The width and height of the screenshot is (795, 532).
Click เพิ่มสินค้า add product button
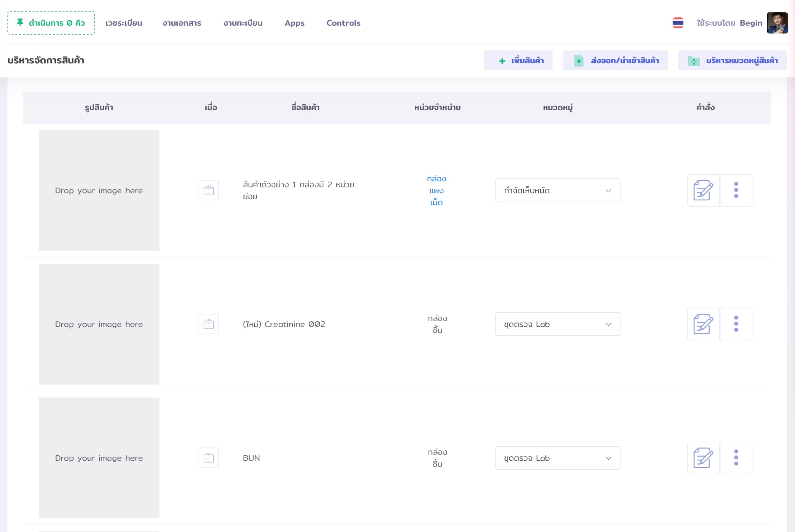[518, 60]
